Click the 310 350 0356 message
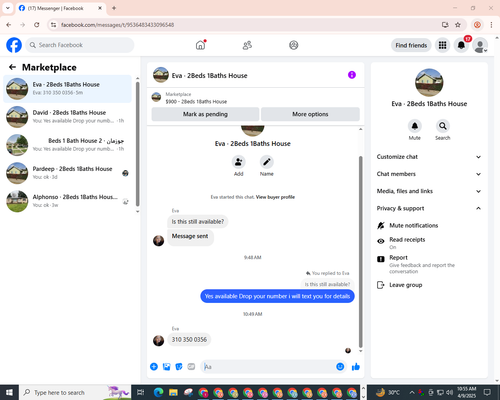The height and width of the screenshot is (400, 500). [x=189, y=340]
